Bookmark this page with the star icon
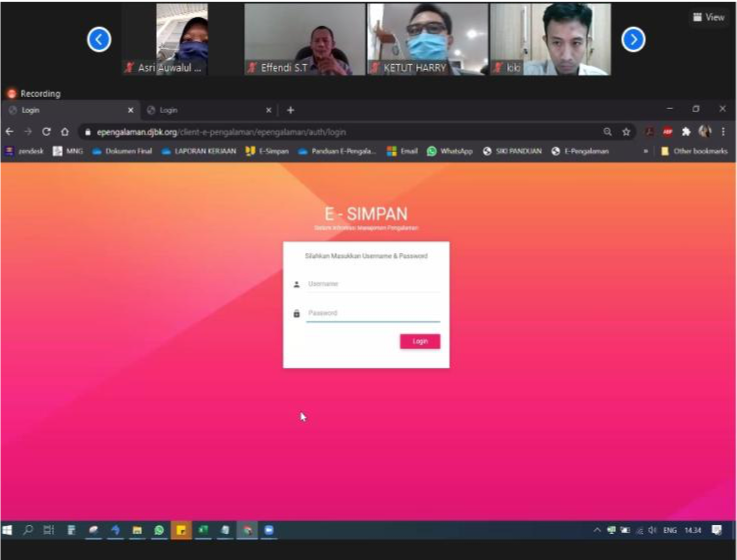 [626, 131]
